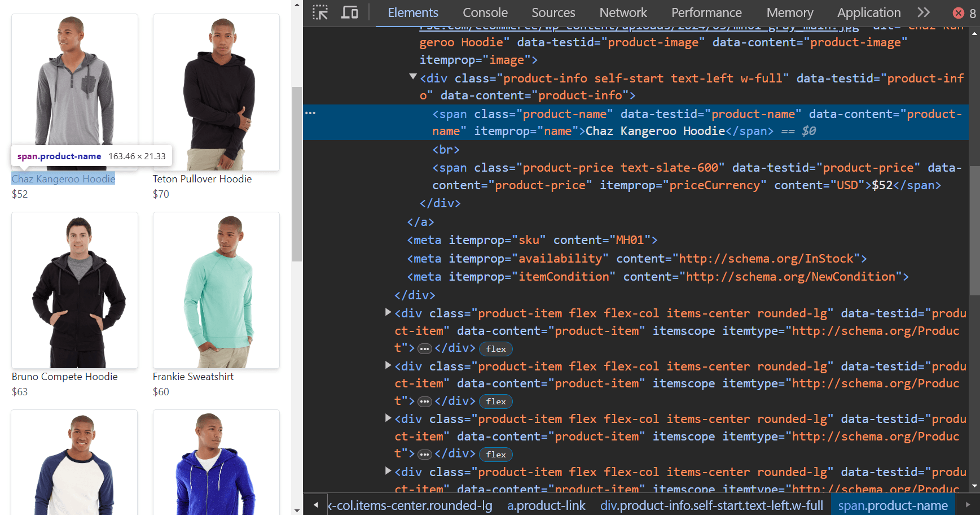
Task: Open the Frankie Sweatshirt product link
Action: (193, 377)
